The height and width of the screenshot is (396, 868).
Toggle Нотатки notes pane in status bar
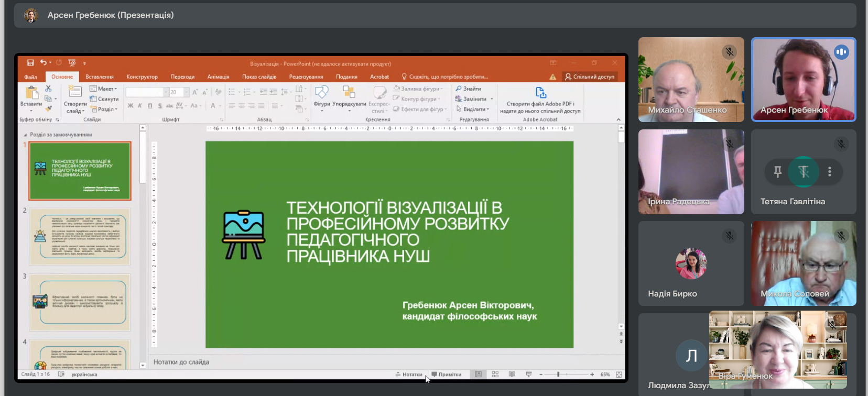pos(409,375)
